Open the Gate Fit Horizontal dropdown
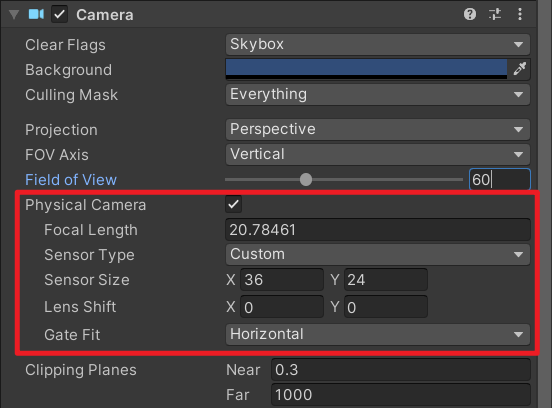The width and height of the screenshot is (552, 408). pos(378,334)
